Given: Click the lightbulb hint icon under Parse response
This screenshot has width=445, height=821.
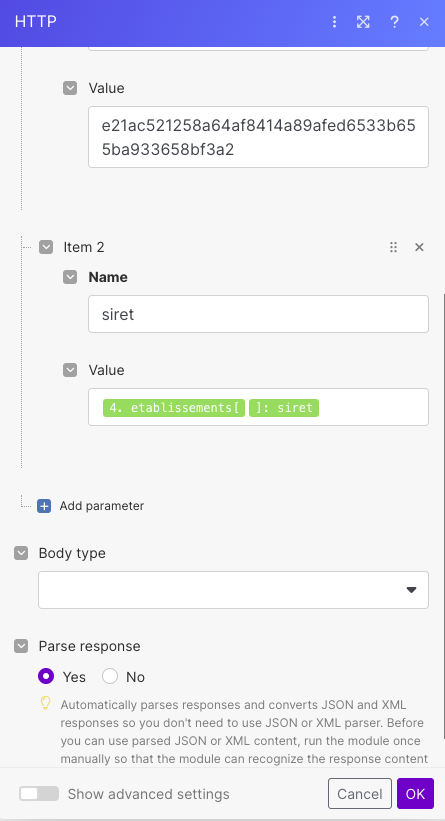Looking at the screenshot, I should pos(46,703).
